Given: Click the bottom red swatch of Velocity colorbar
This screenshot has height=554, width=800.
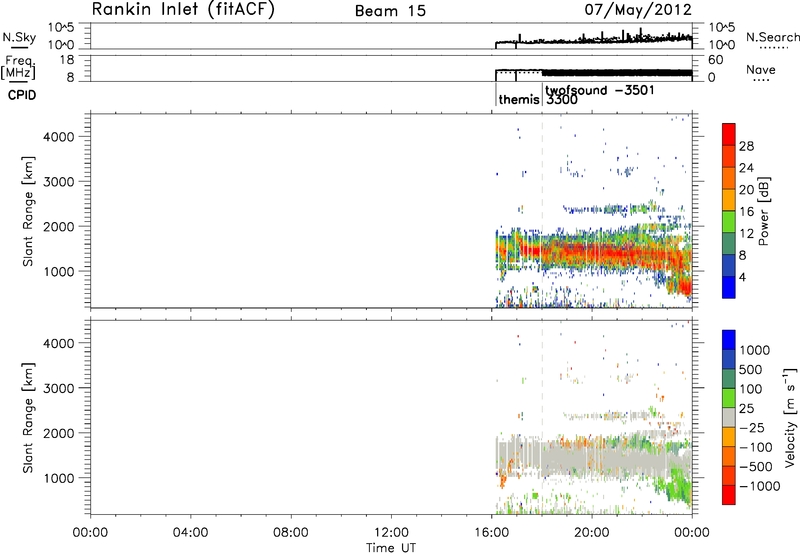Looking at the screenshot, I should tap(729, 495).
